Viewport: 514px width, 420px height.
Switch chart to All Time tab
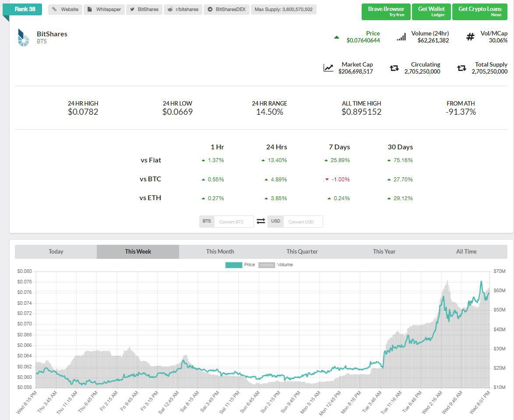466,251
